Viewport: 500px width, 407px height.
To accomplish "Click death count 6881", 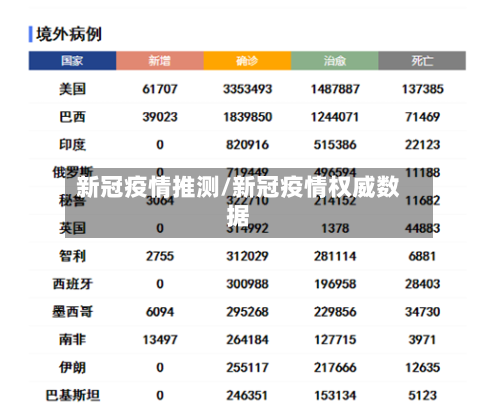I will coord(422,256).
